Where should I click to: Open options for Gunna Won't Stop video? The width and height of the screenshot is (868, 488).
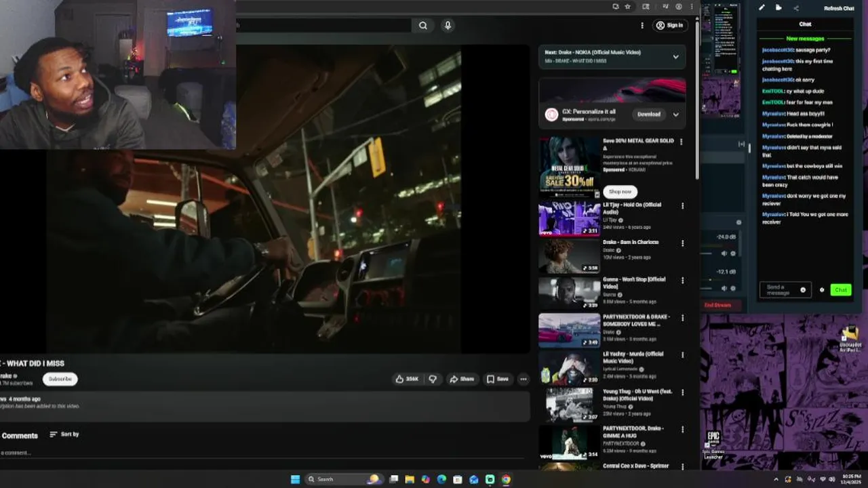coord(682,280)
